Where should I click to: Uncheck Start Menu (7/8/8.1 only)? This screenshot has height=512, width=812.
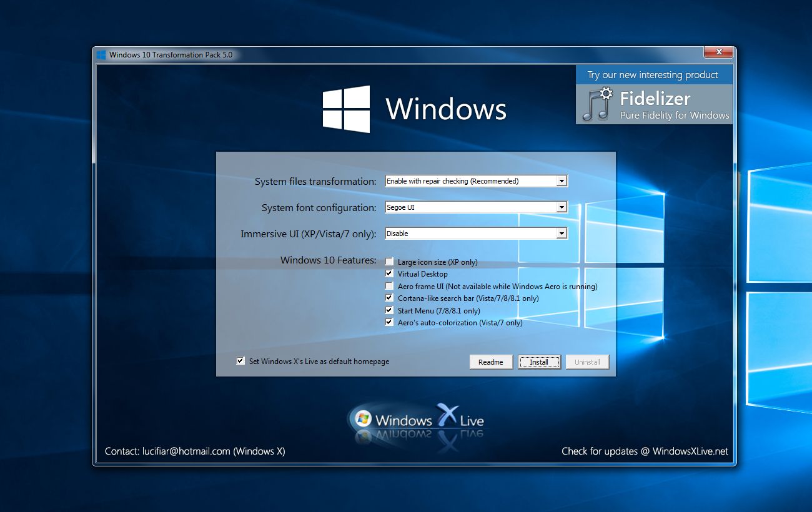click(x=390, y=310)
